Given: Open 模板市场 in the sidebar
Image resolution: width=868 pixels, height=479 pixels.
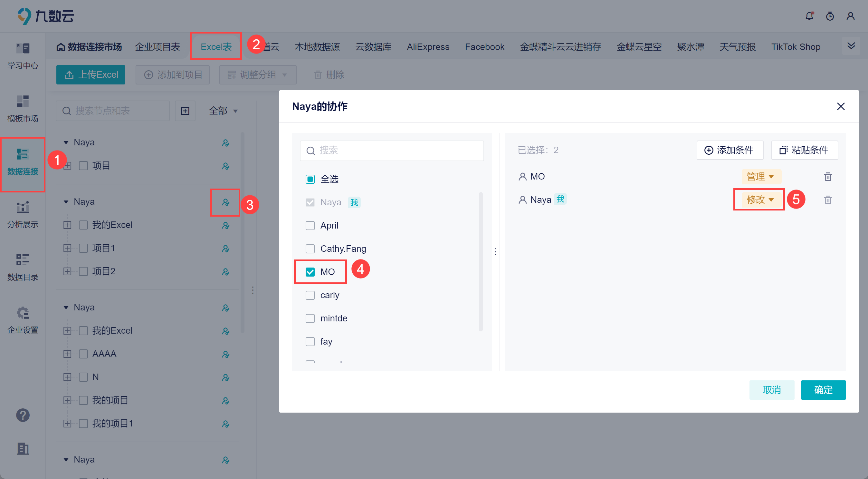Looking at the screenshot, I should coord(23,109).
